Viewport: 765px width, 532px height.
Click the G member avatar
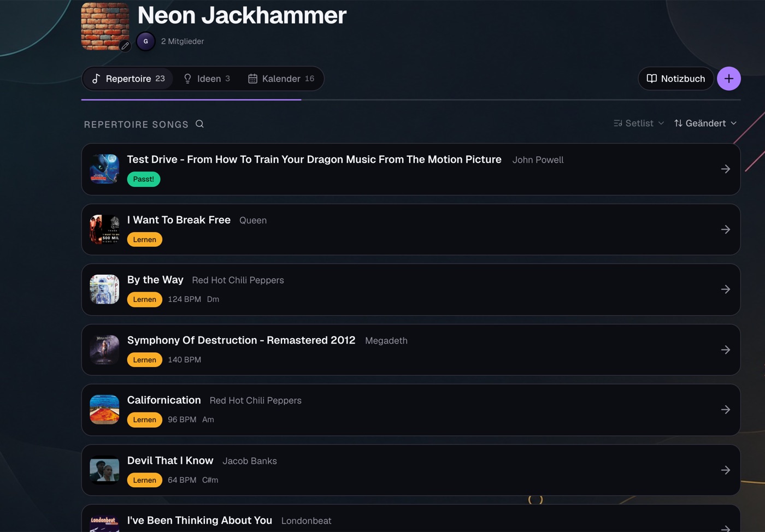coord(146,42)
